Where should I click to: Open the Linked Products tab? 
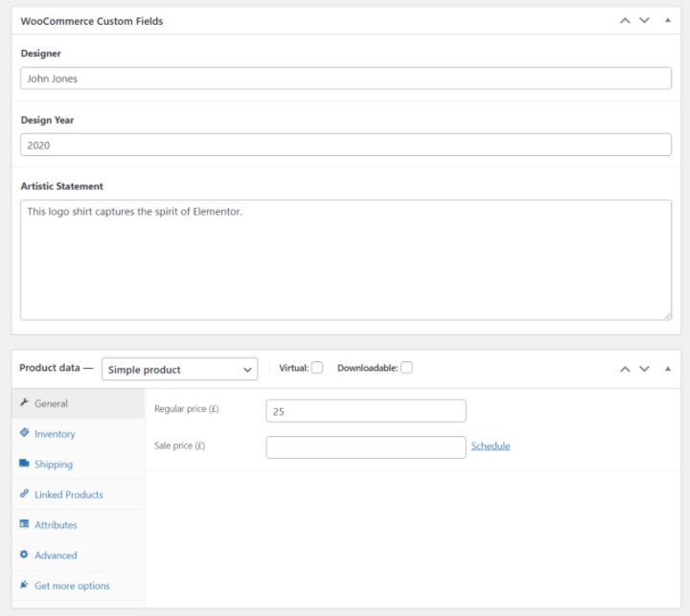pyautogui.click(x=68, y=494)
